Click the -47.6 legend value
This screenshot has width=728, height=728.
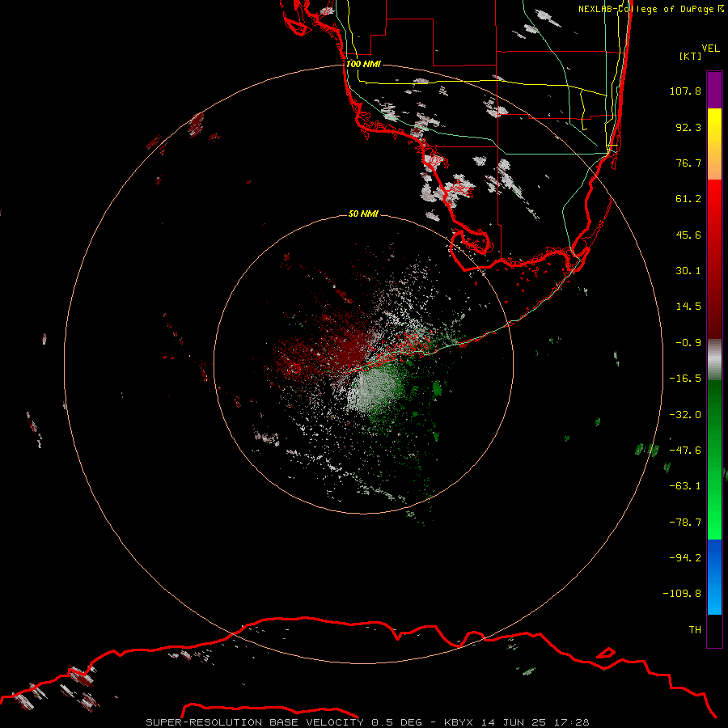pyautogui.click(x=685, y=451)
